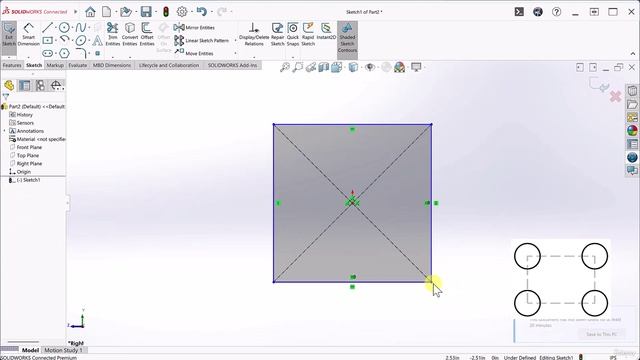The image size is (640, 360).
Task: Click the Rebuild traffic light icon
Action: click(x=166, y=12)
